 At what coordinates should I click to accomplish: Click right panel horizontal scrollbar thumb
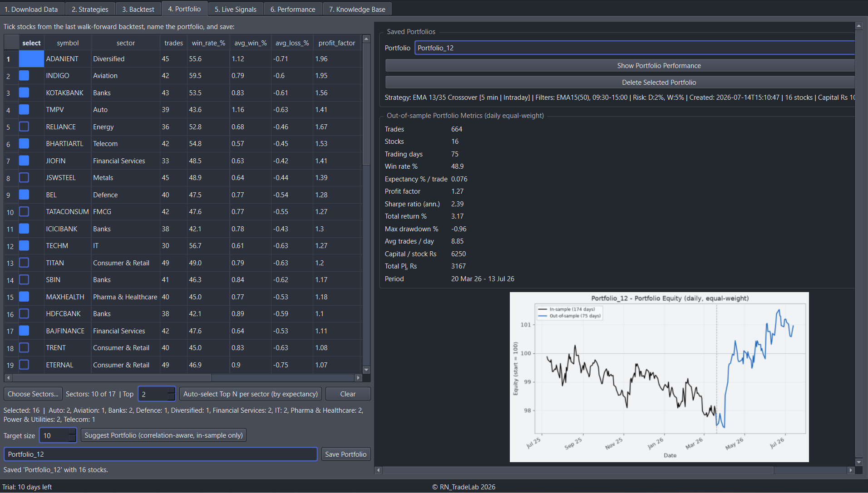[578, 470]
